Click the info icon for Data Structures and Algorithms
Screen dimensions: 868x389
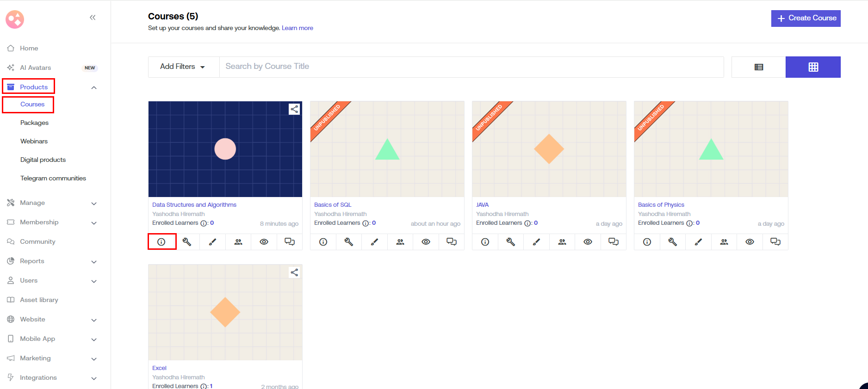[161, 242]
